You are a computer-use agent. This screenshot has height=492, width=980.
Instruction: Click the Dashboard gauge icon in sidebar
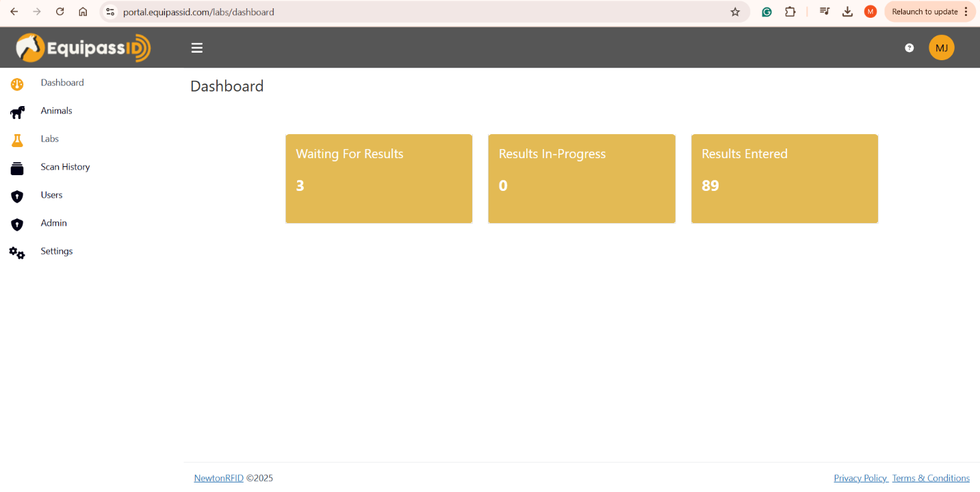click(x=17, y=84)
